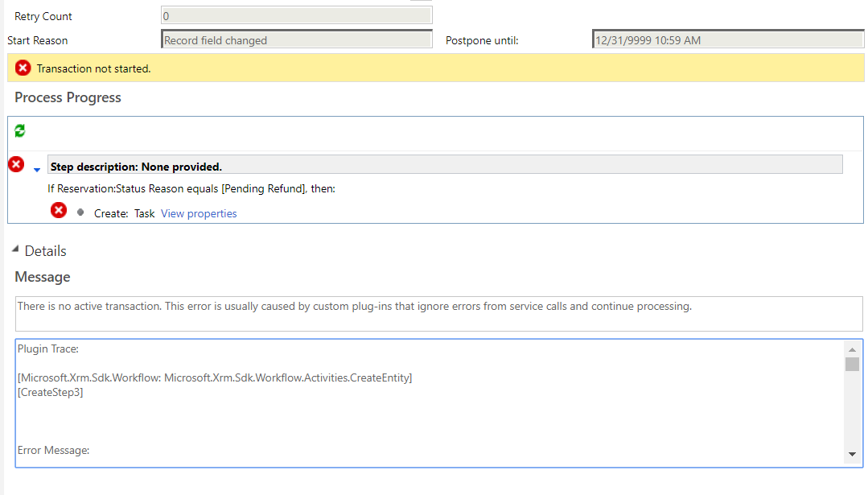Click the red error icon beside Create Task
868x495 pixels.
pos(59,211)
